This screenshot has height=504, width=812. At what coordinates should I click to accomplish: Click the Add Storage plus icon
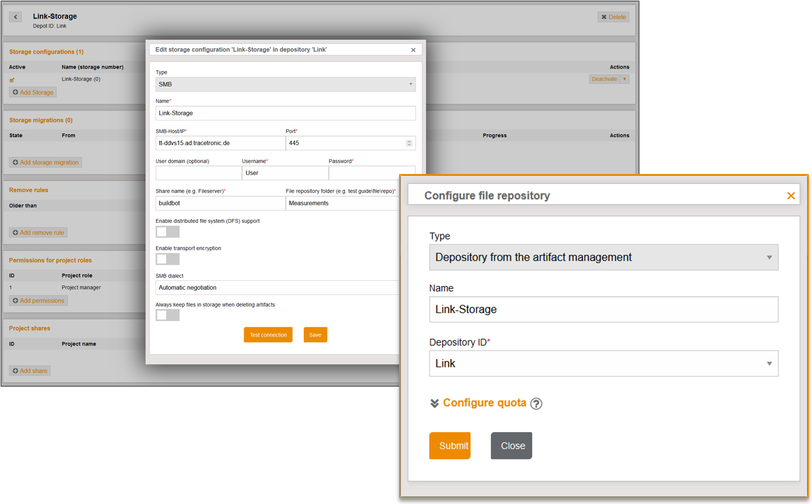(x=16, y=92)
